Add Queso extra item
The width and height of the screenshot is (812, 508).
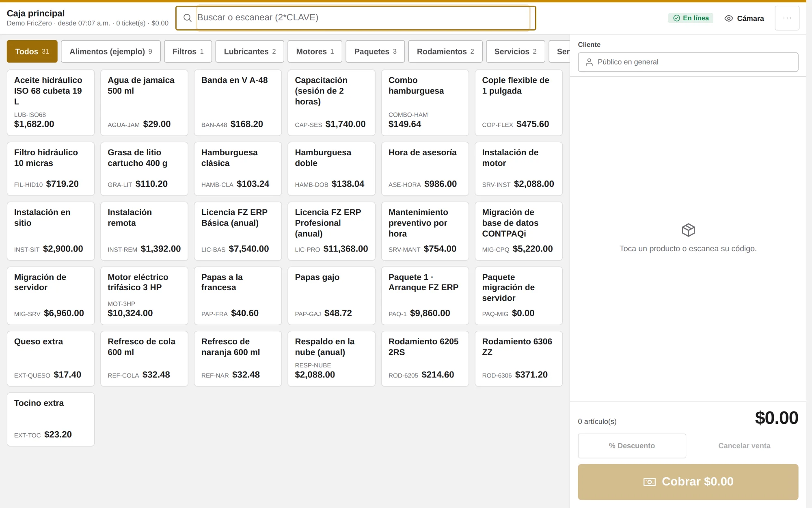pyautogui.click(x=51, y=358)
